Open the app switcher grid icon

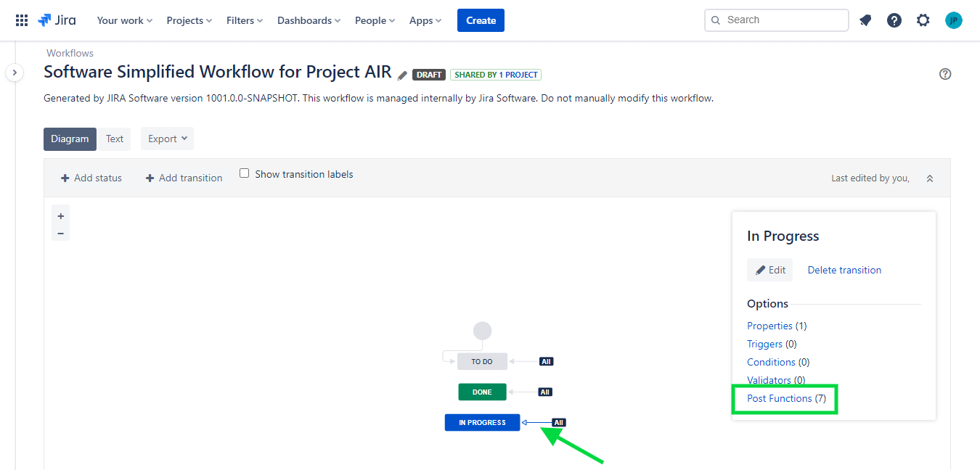click(x=21, y=20)
